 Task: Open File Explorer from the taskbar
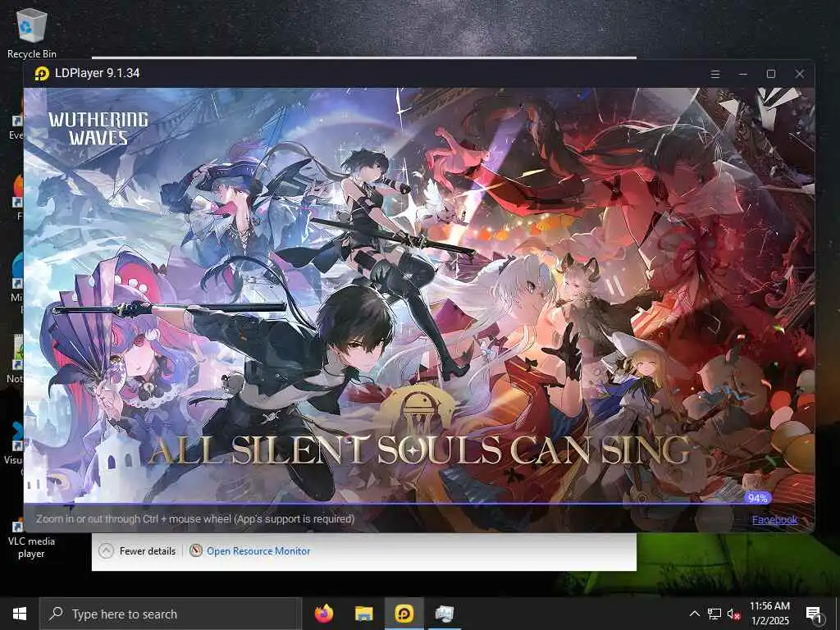tap(363, 614)
